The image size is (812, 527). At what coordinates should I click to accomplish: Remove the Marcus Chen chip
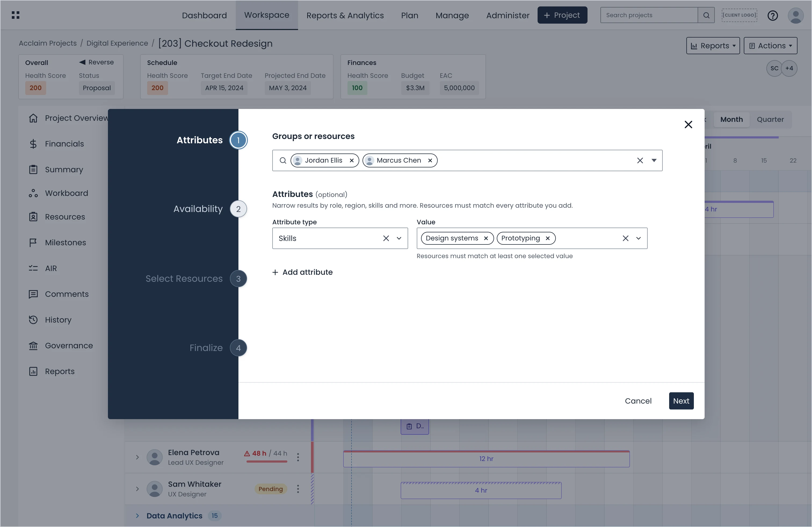(x=430, y=160)
